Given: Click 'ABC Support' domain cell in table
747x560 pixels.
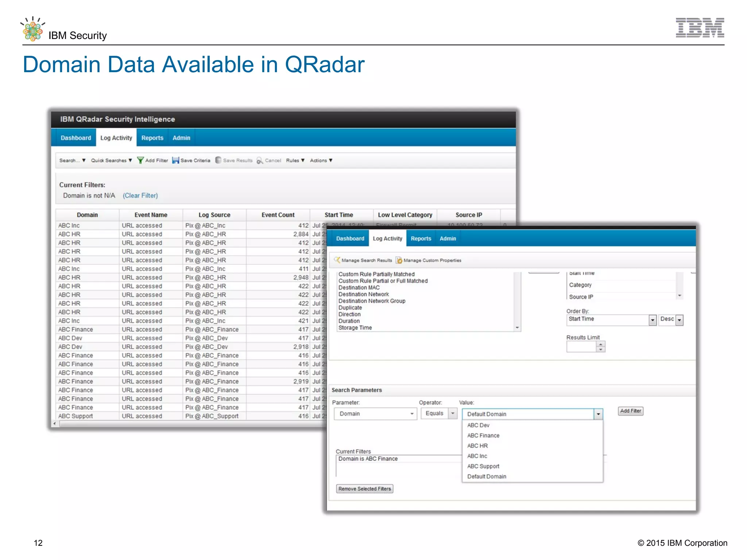Looking at the screenshot, I should pos(87,416).
